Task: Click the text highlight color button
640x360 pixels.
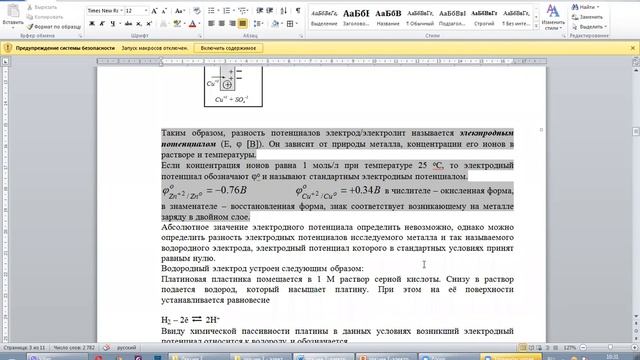Action: tap(176, 24)
